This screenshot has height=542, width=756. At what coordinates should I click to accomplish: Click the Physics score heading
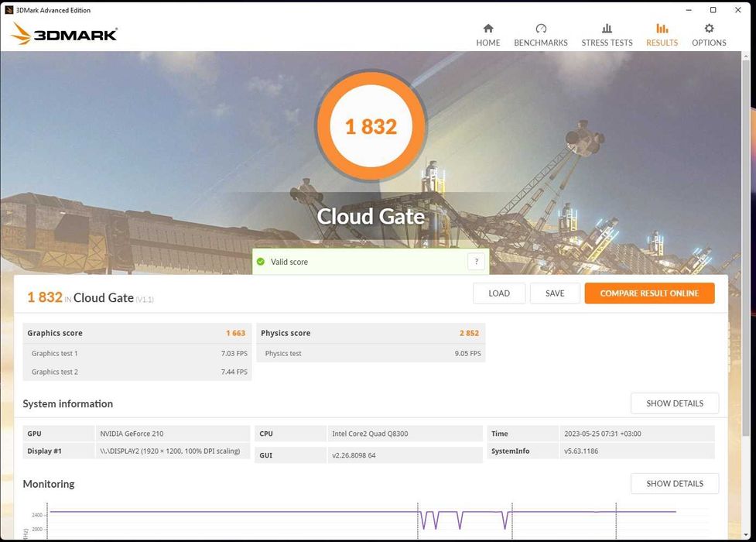tap(286, 333)
